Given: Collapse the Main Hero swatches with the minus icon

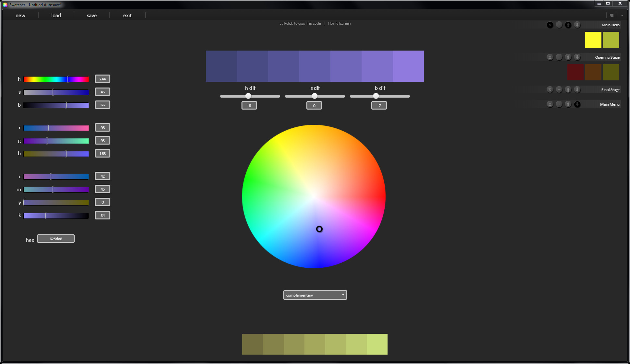Looking at the screenshot, I should [559, 25].
